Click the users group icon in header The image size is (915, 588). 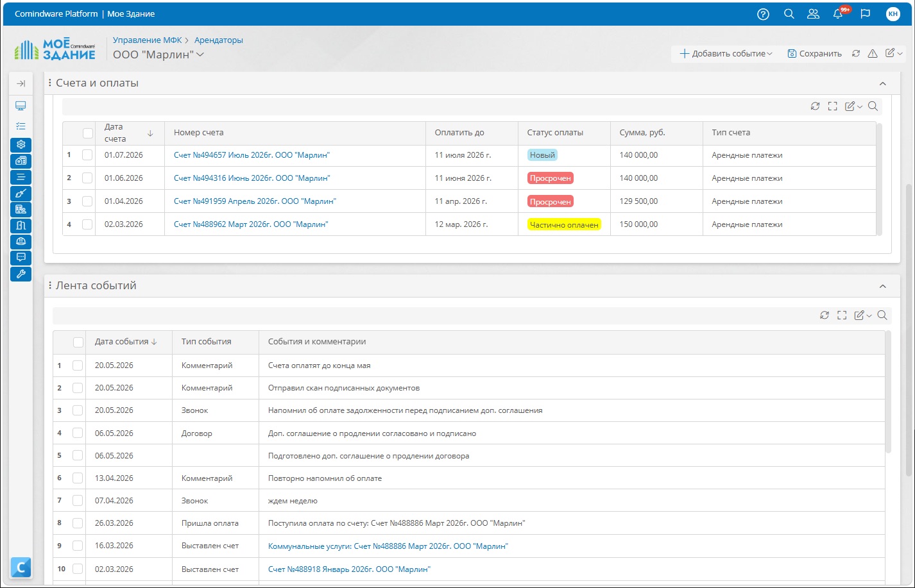[813, 14]
